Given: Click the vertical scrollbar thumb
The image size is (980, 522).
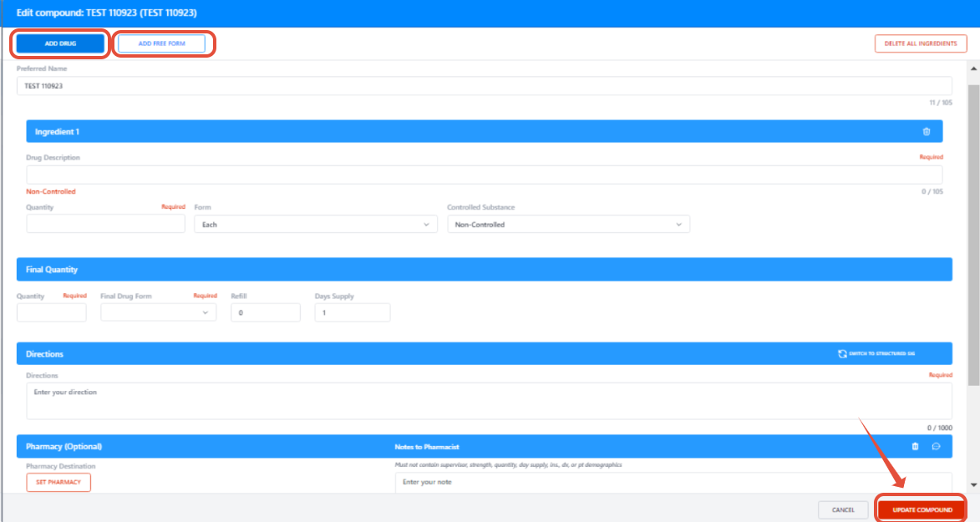Looking at the screenshot, I should (974, 235).
